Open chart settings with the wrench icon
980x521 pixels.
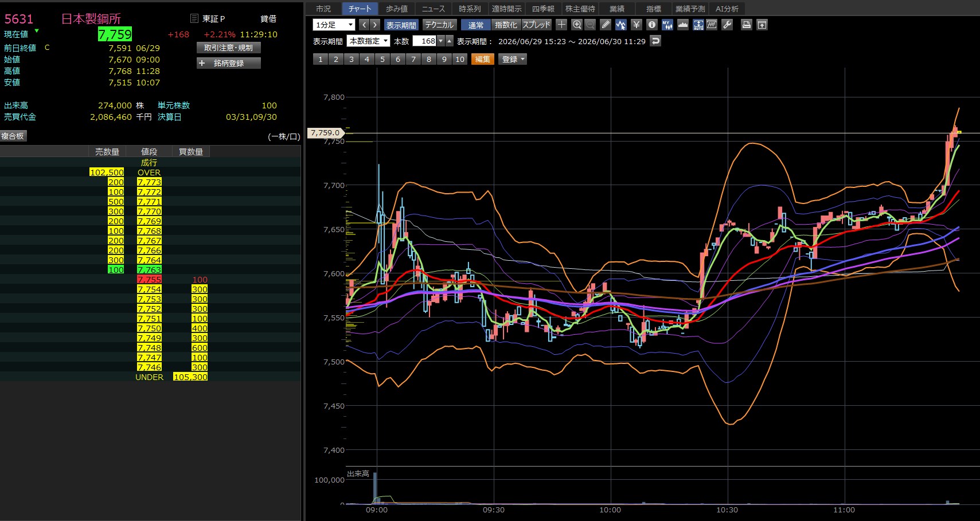[727, 25]
